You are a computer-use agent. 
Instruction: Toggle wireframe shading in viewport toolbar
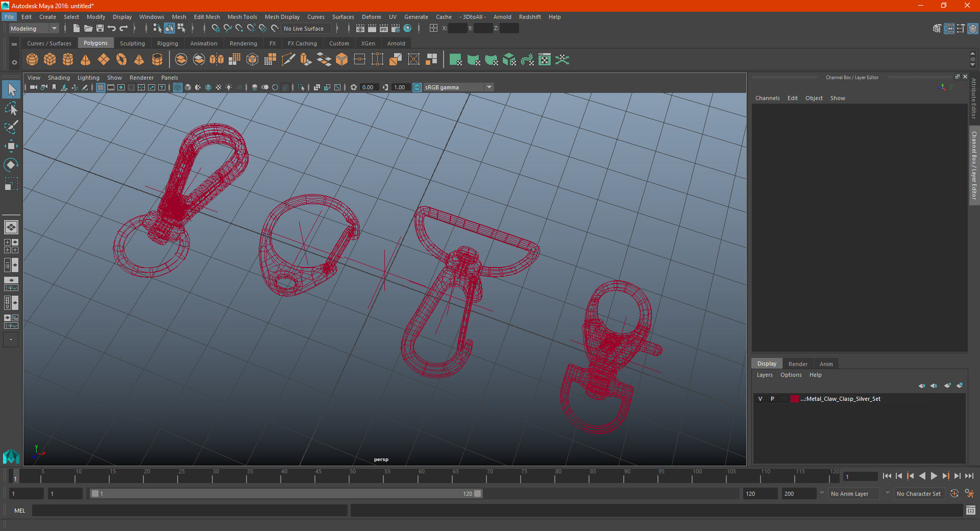178,87
